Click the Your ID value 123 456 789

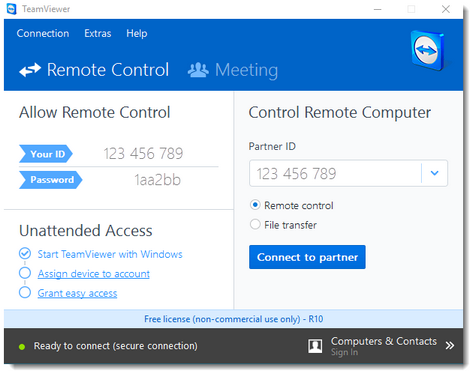pos(143,154)
